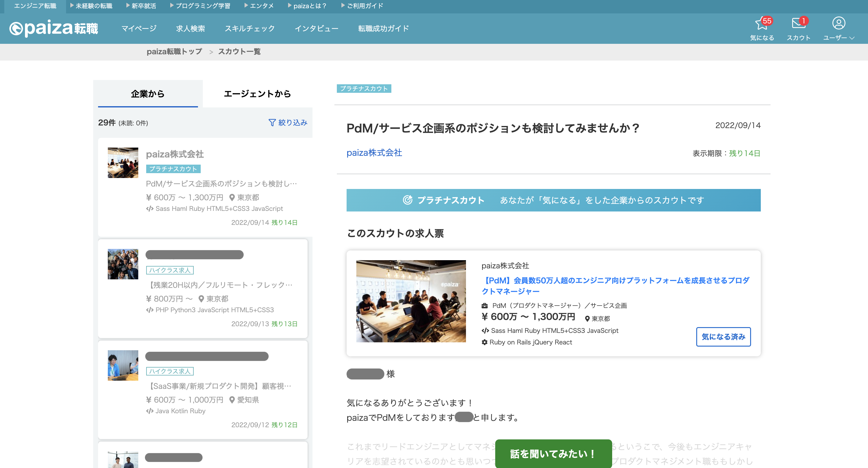Select the エンジニア転職 top tab
868x468 pixels.
pyautogui.click(x=35, y=6)
